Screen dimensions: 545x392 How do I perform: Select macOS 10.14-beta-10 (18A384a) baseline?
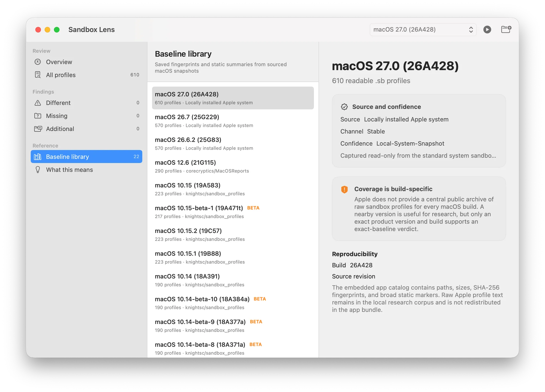233,303
